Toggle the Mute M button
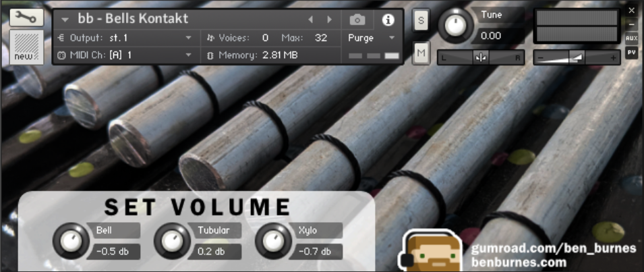644x272 pixels. pos(421,53)
